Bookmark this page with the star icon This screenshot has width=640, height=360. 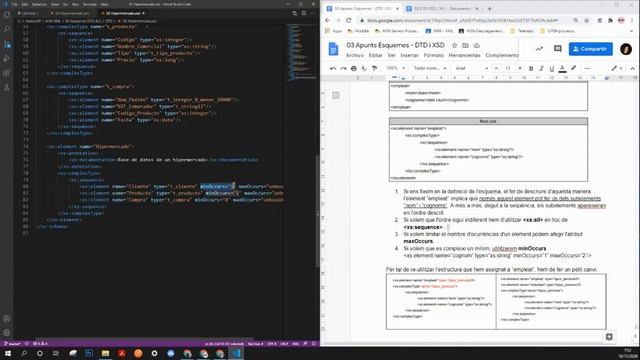(x=587, y=20)
